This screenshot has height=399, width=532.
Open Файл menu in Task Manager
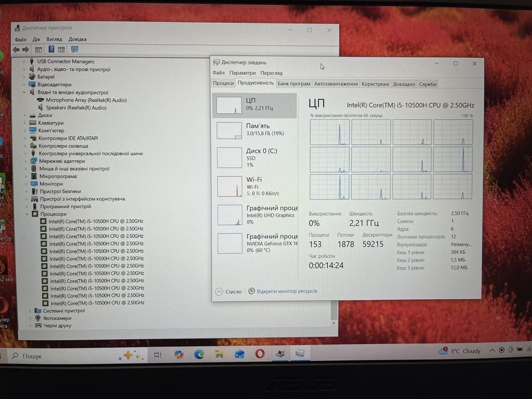pyautogui.click(x=218, y=72)
